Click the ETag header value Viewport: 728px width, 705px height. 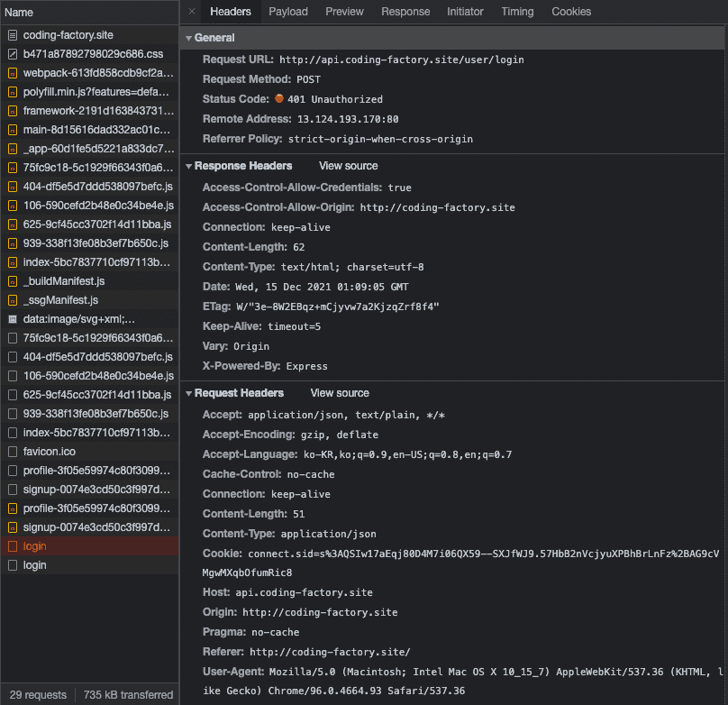click(338, 307)
